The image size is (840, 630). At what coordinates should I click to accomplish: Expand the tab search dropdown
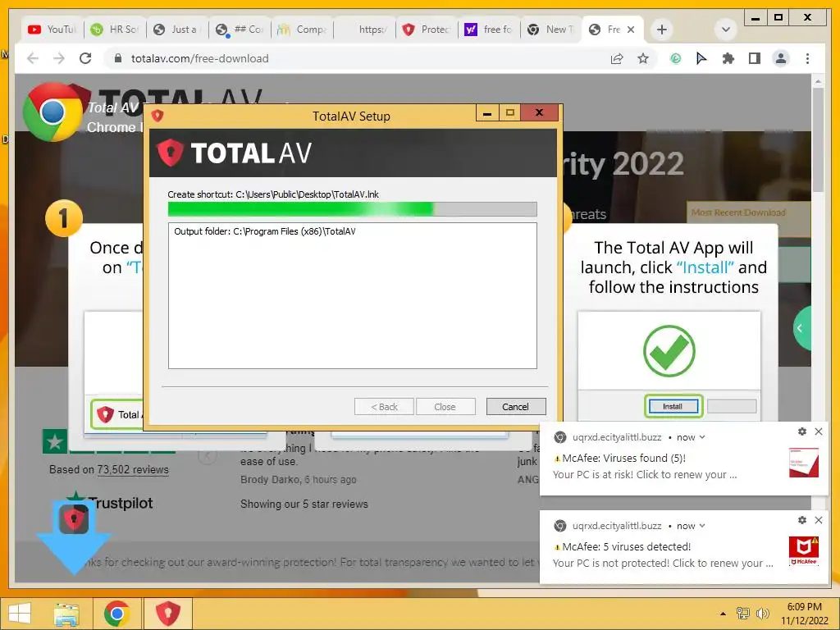click(725, 30)
